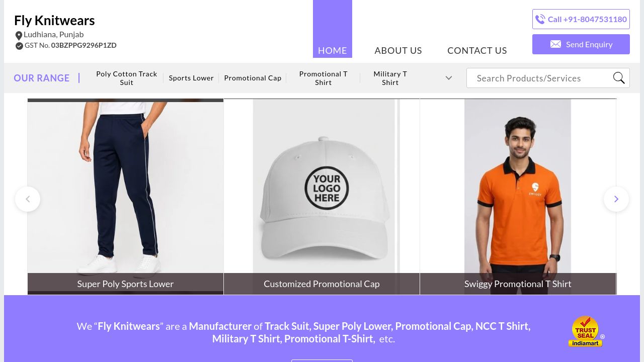
Task: Select Military T Shirt category
Action: [390, 78]
